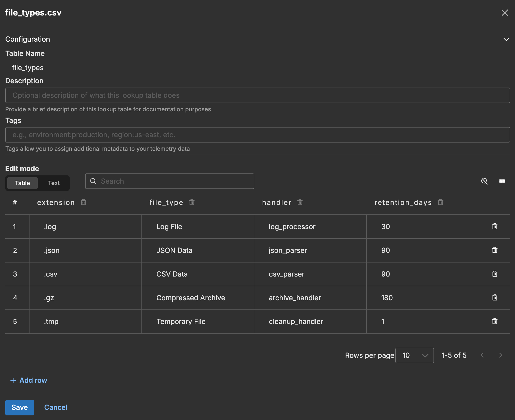This screenshot has width=515, height=420.
Task: Collapse the Configuration section
Action: (x=507, y=39)
